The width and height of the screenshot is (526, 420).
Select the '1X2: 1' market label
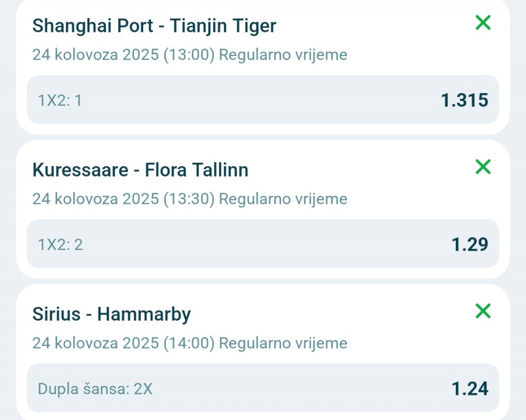[60, 100]
